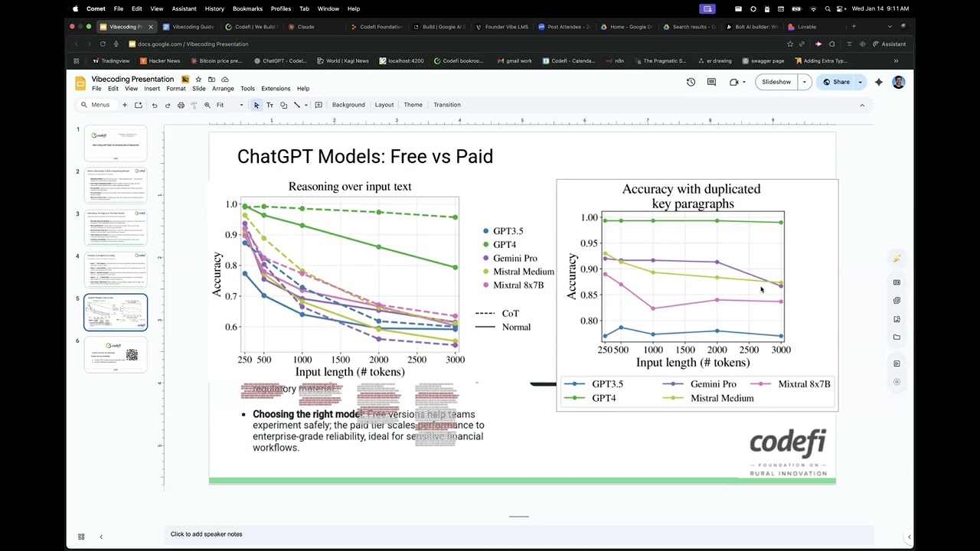The image size is (980, 551).
Task: Select slide 4 thumbnail
Action: click(x=116, y=270)
